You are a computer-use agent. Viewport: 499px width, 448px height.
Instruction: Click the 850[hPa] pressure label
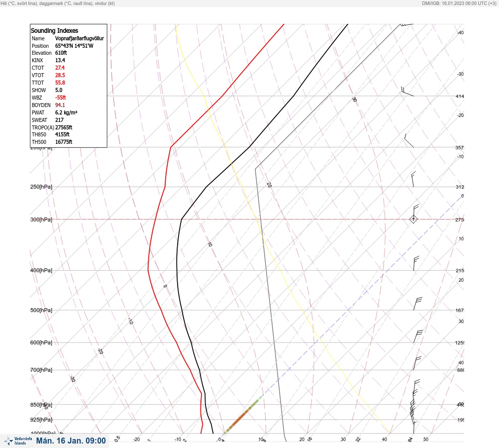tap(41, 405)
